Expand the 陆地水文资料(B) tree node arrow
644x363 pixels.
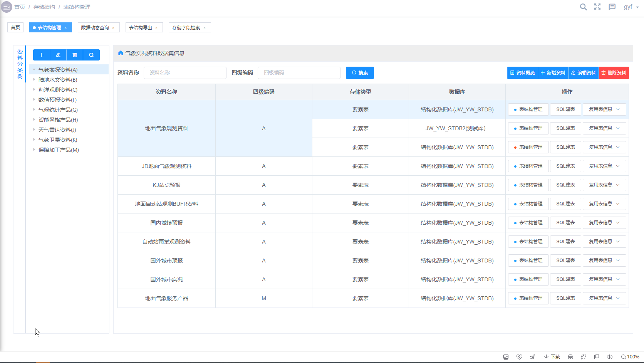[34, 80]
